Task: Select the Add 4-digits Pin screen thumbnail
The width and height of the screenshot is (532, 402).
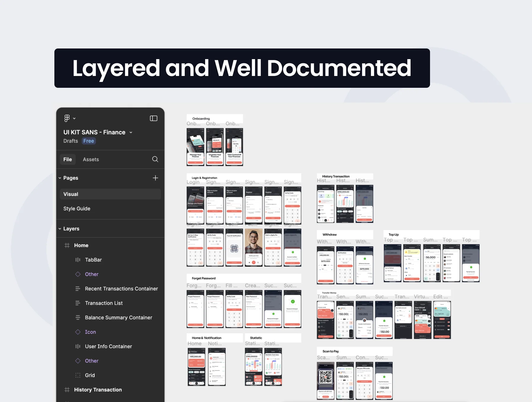Action: (273, 248)
